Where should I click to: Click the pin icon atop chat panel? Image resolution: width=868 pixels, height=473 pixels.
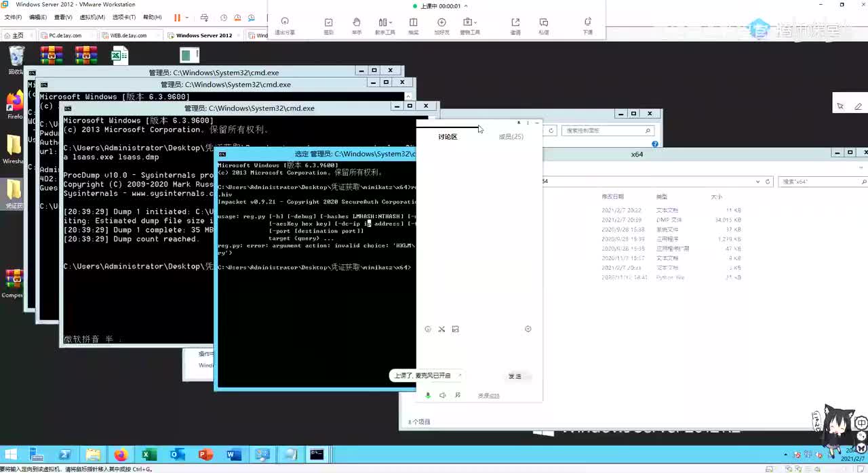pyautogui.click(x=519, y=123)
